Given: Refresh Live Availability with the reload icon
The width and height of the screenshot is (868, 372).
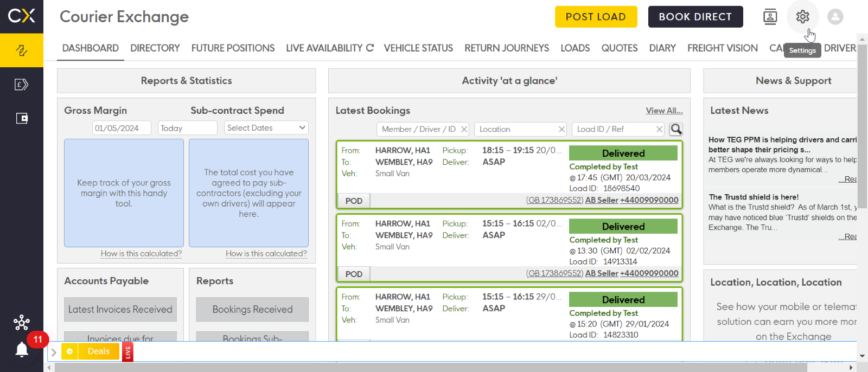Looking at the screenshot, I should [370, 48].
